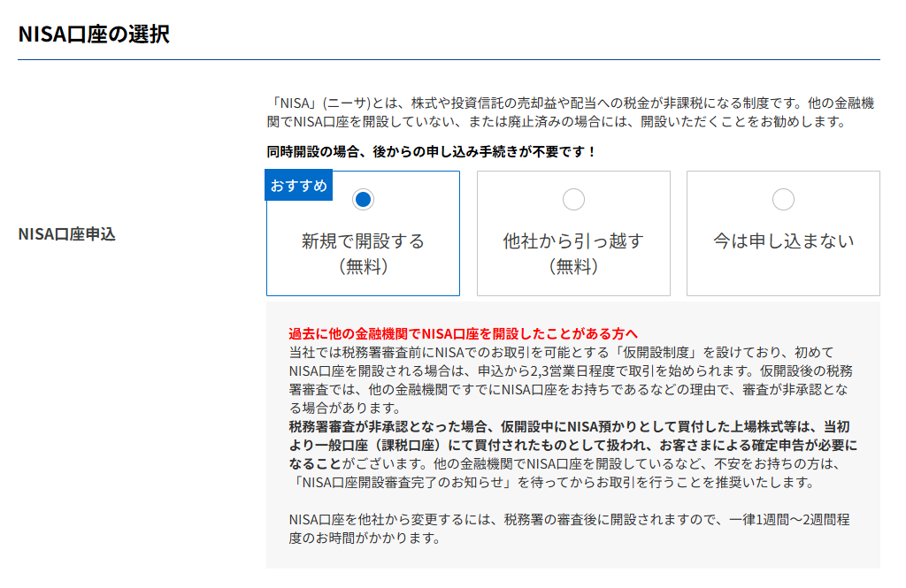Select the 今は申し込まない radio button

click(x=783, y=200)
